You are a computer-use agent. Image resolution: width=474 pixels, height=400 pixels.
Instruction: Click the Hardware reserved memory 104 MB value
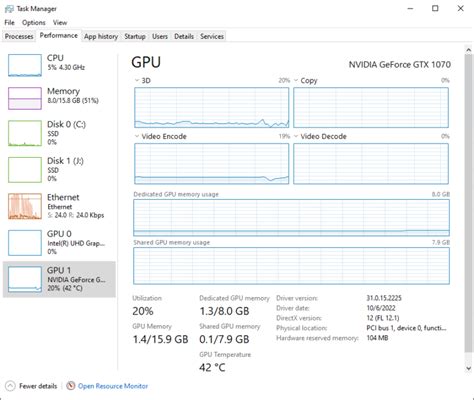click(377, 338)
